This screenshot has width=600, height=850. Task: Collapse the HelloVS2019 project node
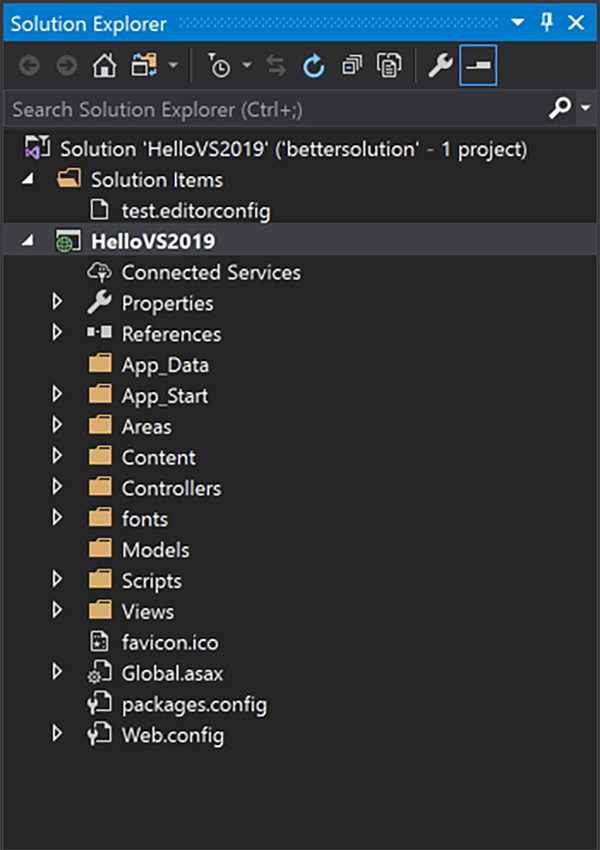coord(27,241)
